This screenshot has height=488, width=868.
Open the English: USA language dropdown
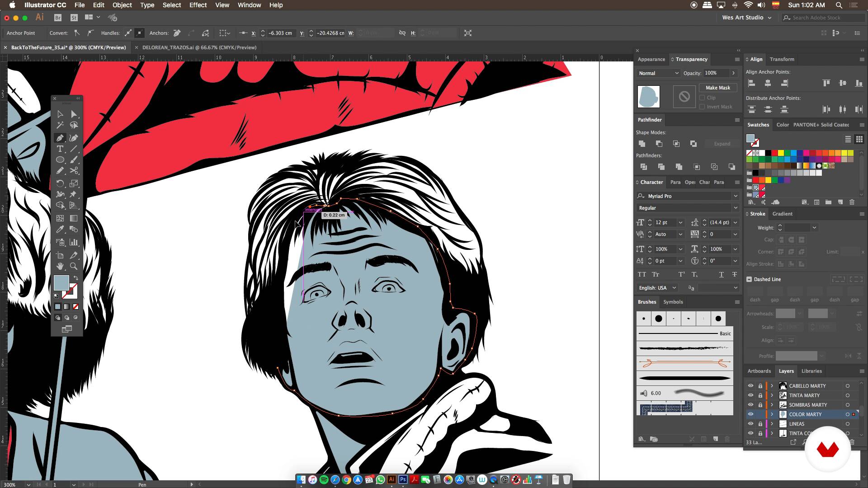tap(657, 288)
